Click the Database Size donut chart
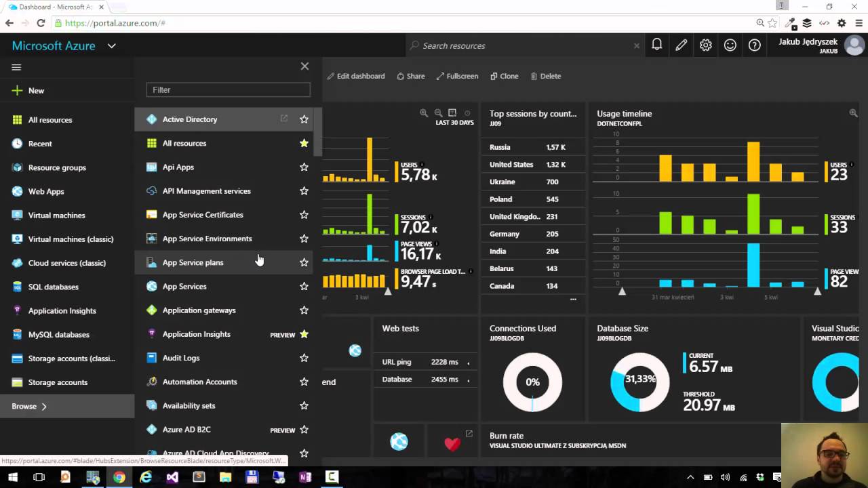868x488 pixels. [639, 382]
